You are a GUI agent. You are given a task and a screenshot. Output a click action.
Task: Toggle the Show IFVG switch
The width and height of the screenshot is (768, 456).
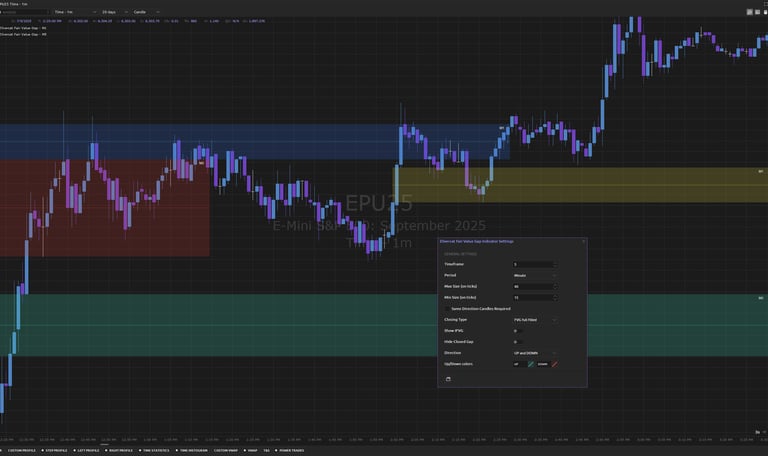518,331
